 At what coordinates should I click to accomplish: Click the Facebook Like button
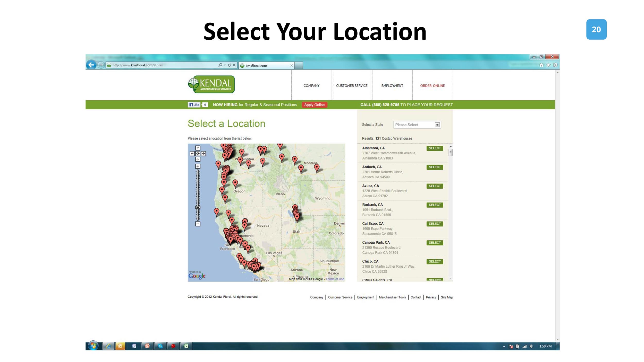(x=194, y=105)
